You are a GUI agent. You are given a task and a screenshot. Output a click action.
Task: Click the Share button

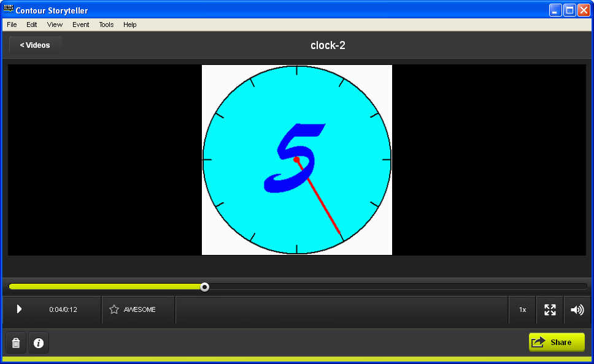tap(557, 342)
